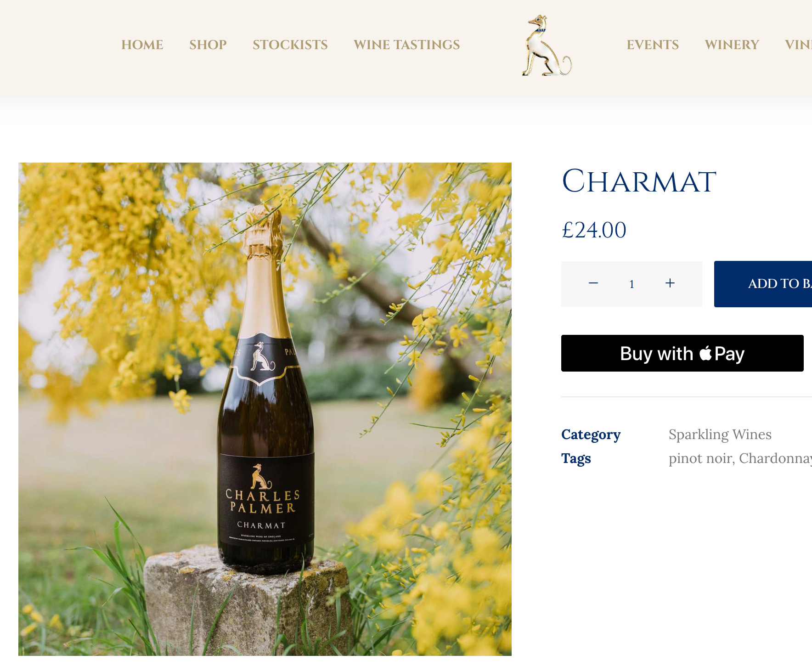Open the Shop menu item
812x666 pixels.
point(208,45)
